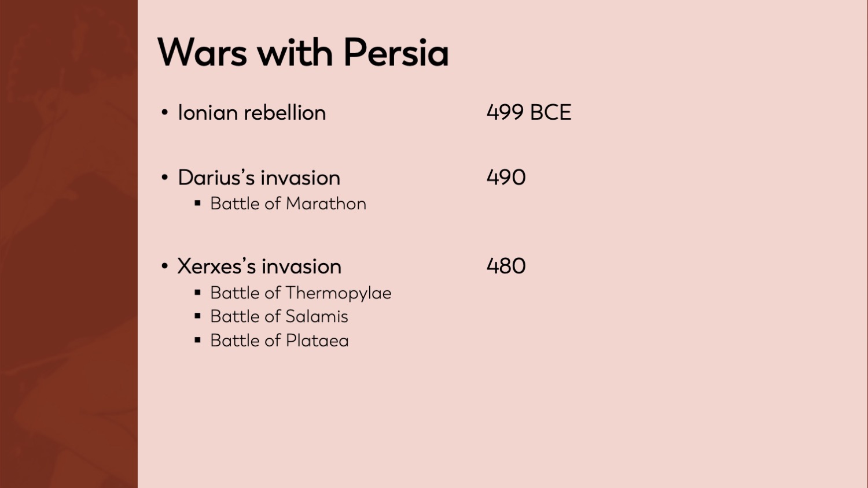868x488 pixels.
Task: Select the "Ionian rebellion" bullet text
Action: pos(252,113)
